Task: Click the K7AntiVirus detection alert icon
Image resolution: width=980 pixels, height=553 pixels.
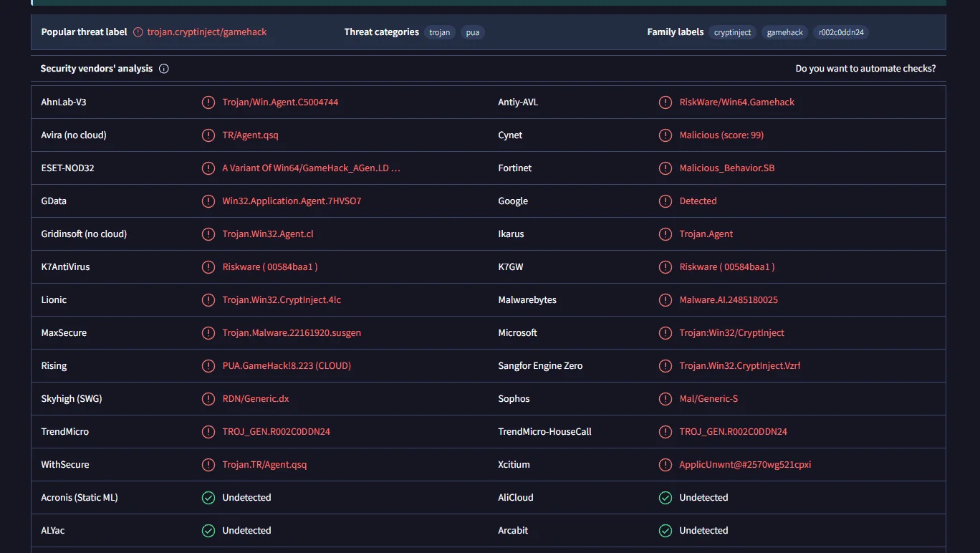Action: pos(208,267)
